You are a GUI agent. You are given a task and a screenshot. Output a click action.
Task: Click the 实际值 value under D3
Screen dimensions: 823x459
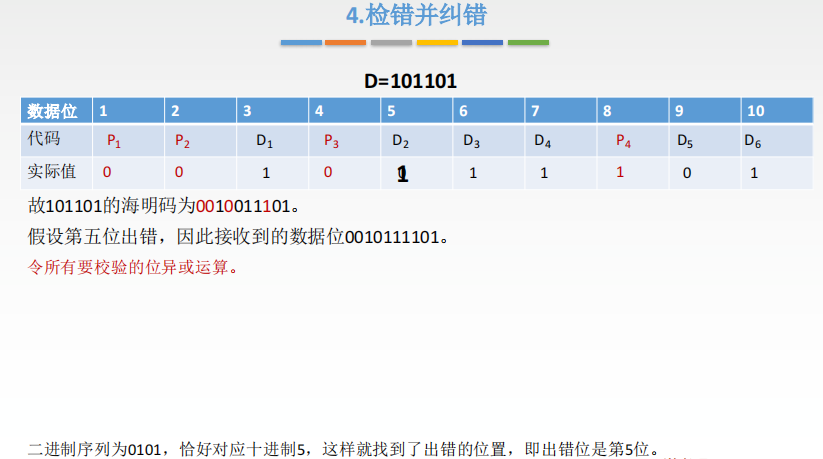[x=473, y=173]
